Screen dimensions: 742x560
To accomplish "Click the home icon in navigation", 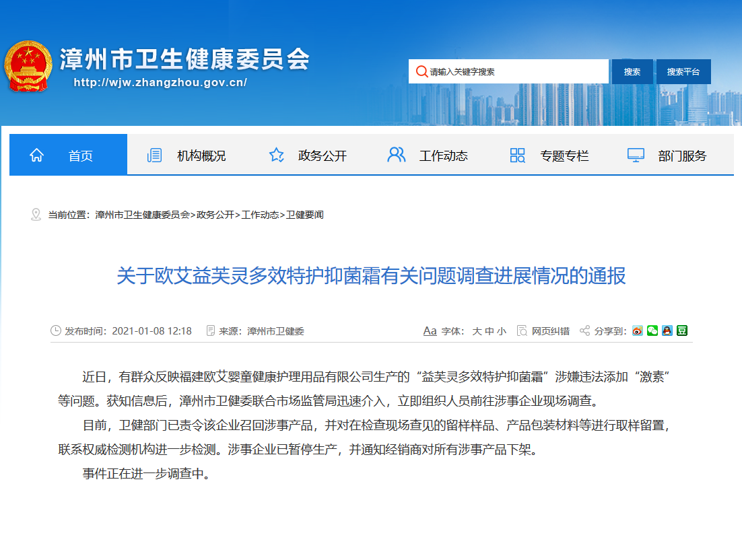I will pyautogui.click(x=36, y=155).
